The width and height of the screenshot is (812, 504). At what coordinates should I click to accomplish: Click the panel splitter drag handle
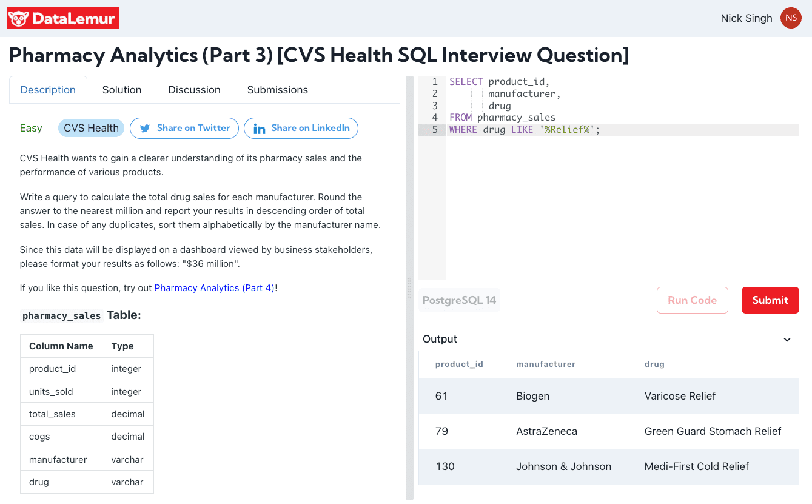(409, 287)
